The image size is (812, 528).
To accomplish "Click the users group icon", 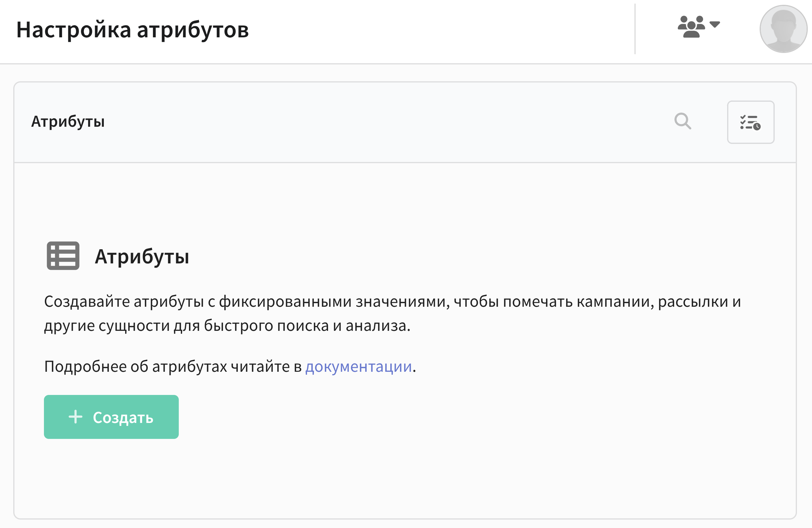I will coord(691,26).
